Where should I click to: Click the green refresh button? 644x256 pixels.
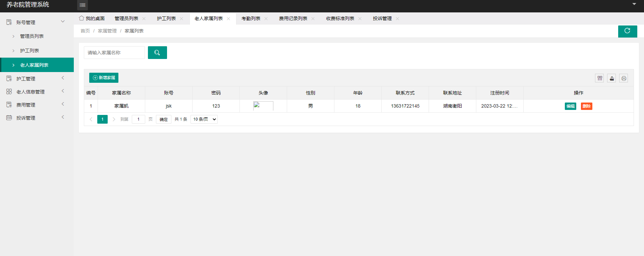[x=628, y=31]
